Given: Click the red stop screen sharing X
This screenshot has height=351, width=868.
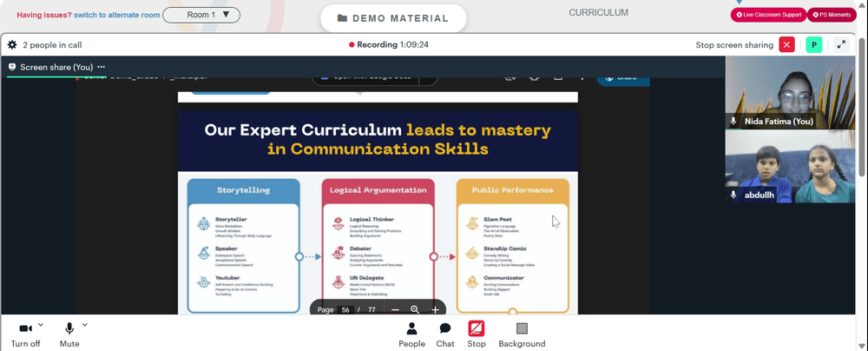Looking at the screenshot, I should [786, 45].
